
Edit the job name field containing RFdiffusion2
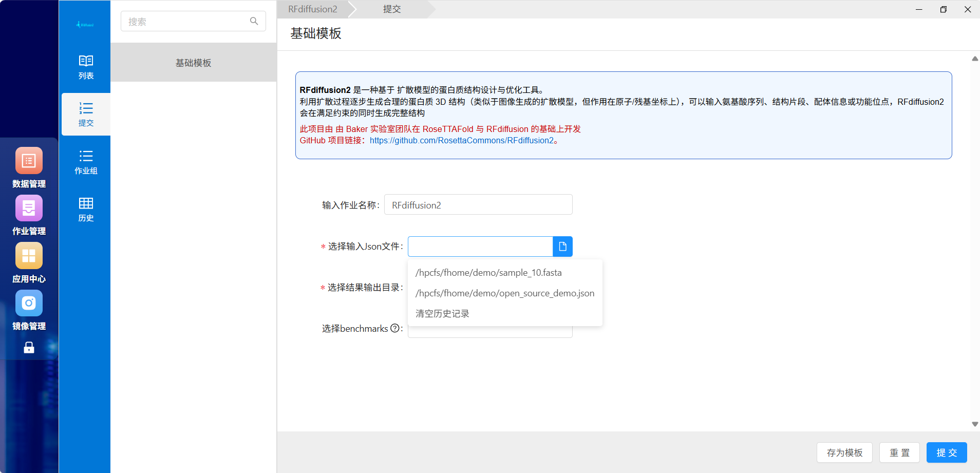point(478,204)
